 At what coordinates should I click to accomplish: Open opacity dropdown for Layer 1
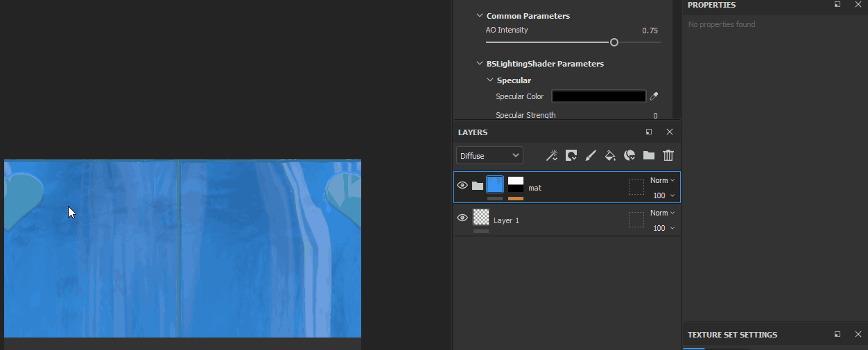coord(663,228)
